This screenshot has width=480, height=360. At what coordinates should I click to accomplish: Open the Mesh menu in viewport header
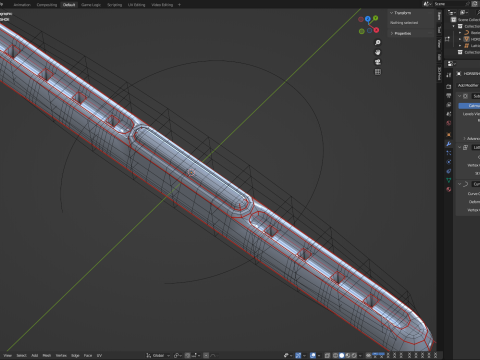click(47, 355)
